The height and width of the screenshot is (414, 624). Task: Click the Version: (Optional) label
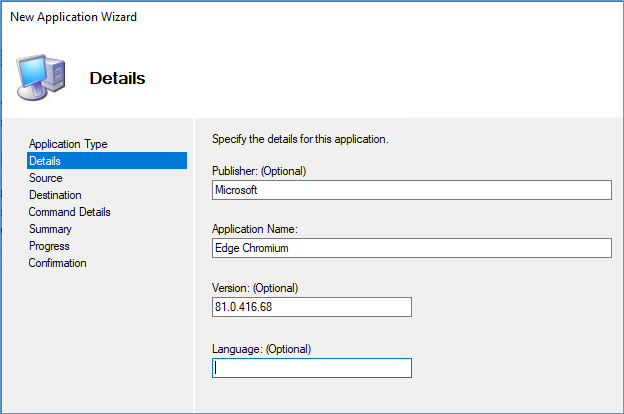pos(255,288)
